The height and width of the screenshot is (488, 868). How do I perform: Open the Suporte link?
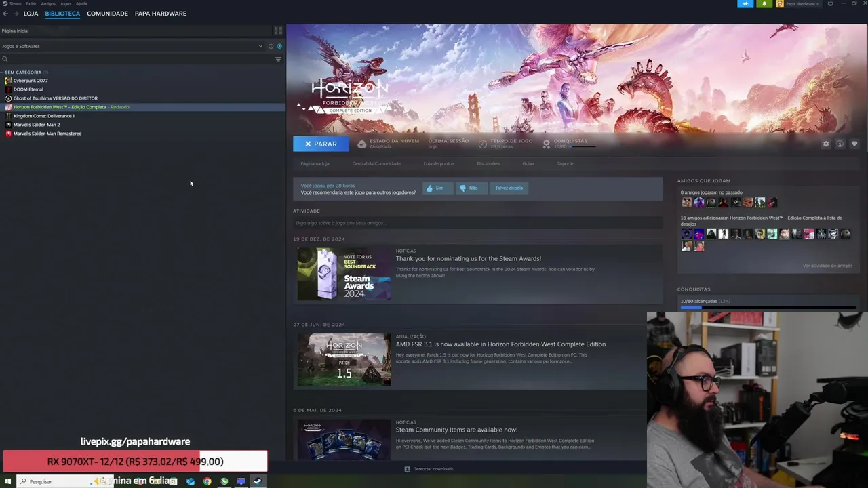pyautogui.click(x=565, y=163)
